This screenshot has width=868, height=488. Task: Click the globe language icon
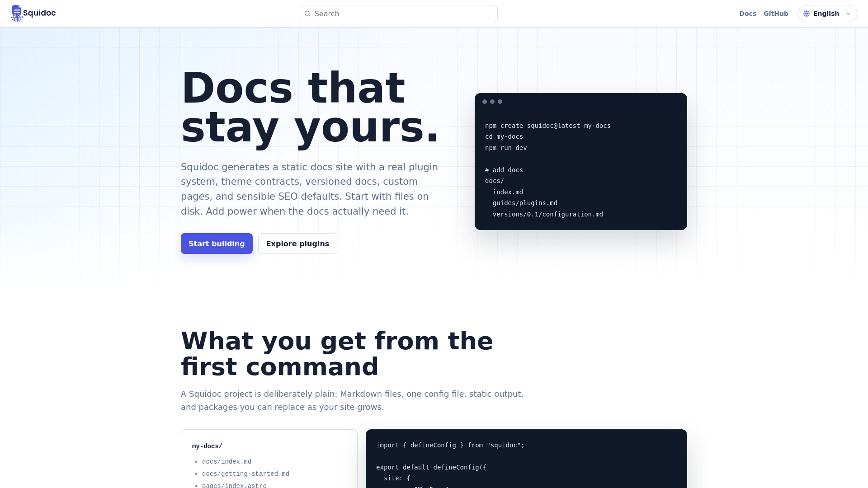[807, 14]
